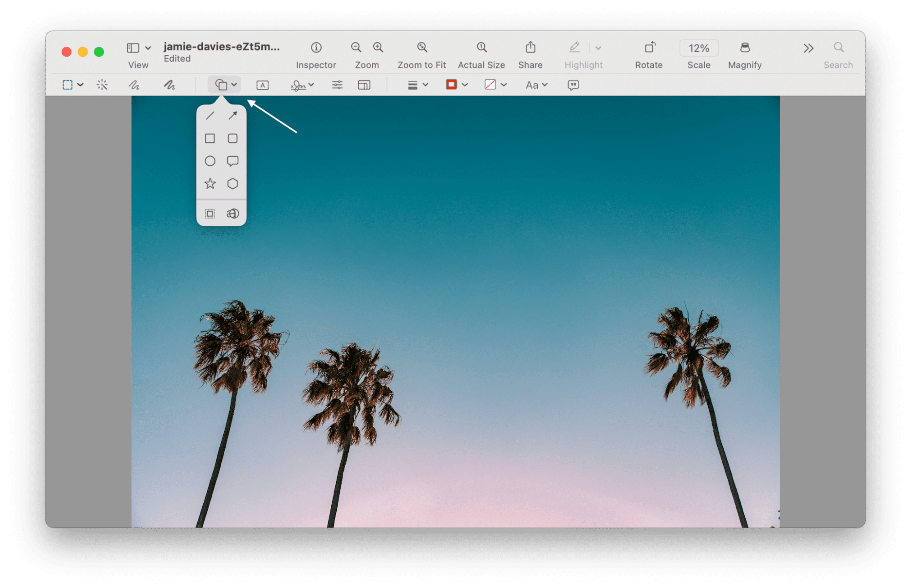Insert a speech bubble shape
Viewport: 911px width, 588px height.
233,161
